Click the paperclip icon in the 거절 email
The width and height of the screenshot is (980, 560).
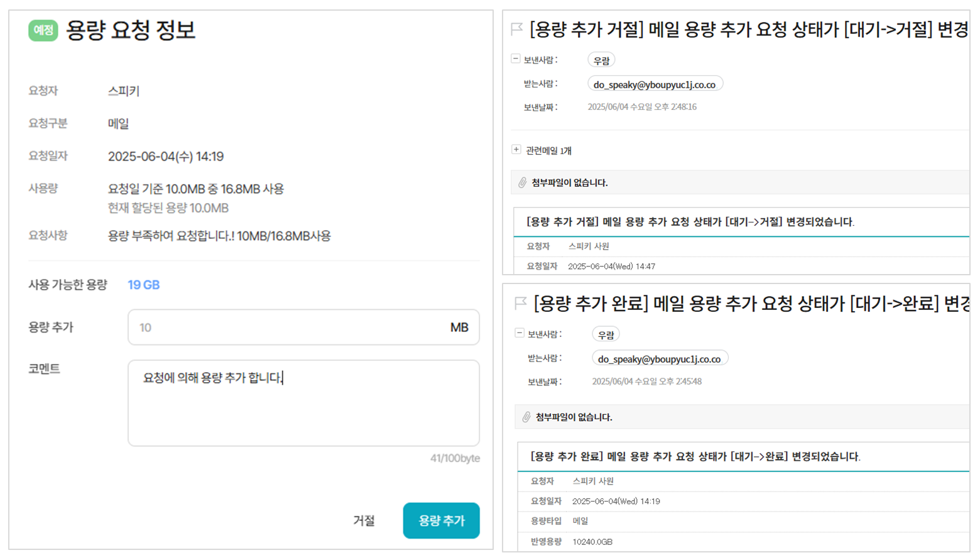tap(522, 183)
